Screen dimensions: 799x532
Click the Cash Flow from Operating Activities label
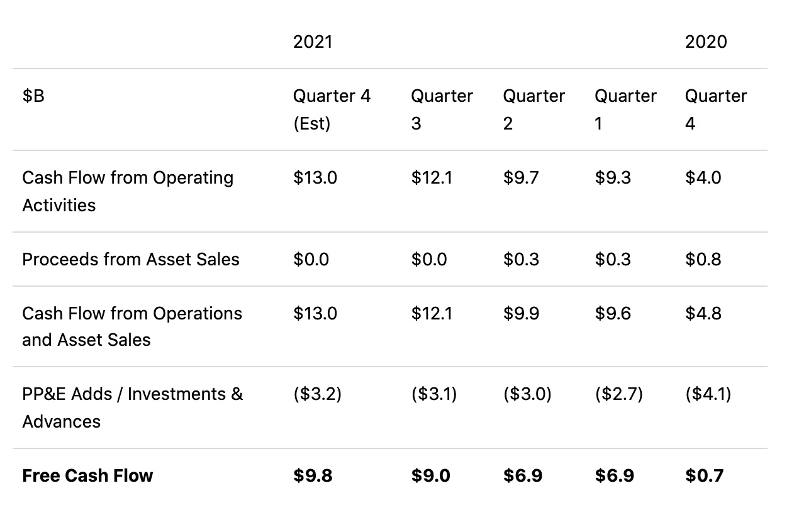click(x=128, y=191)
